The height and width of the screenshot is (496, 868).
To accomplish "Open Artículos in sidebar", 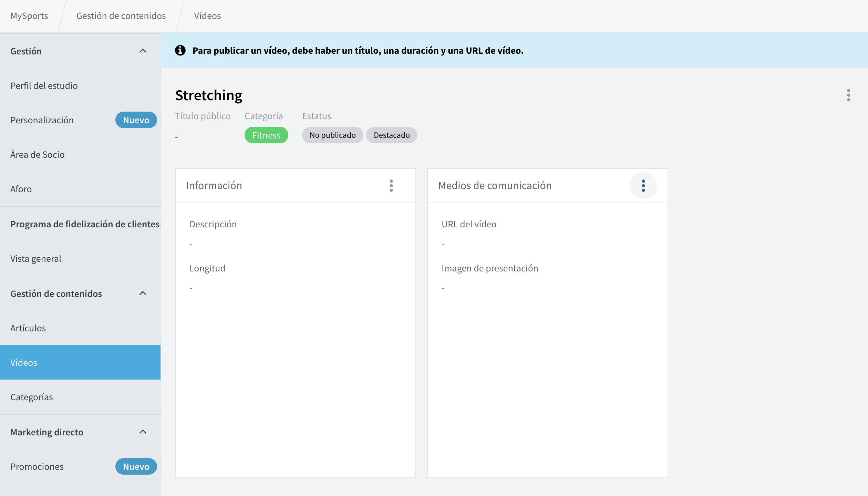I will click(80, 328).
